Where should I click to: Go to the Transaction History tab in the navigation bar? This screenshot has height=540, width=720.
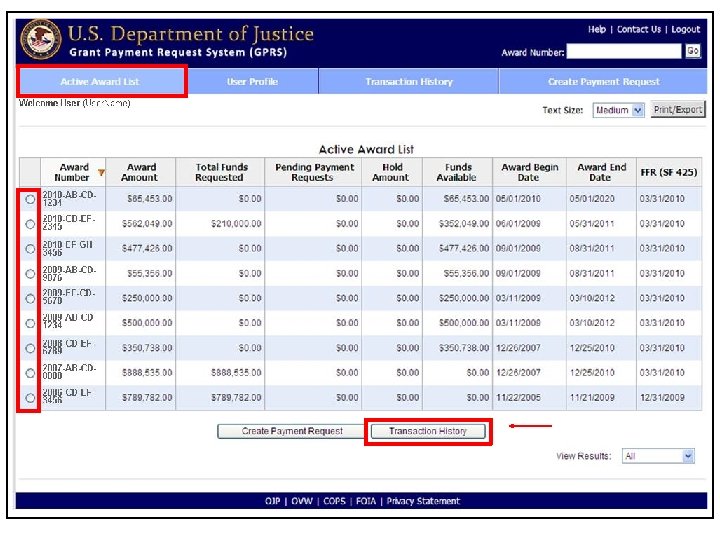coord(409,82)
